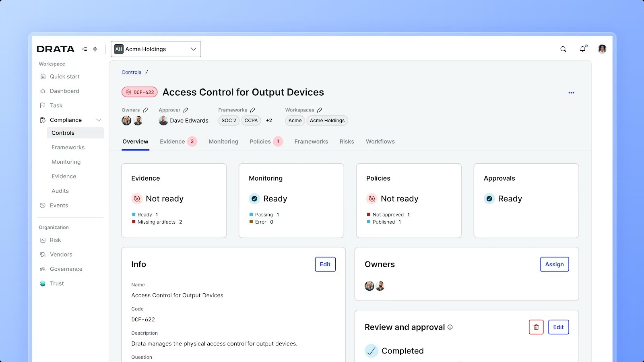Open the Workflows tab
This screenshot has height=362, width=644.
pyautogui.click(x=380, y=142)
